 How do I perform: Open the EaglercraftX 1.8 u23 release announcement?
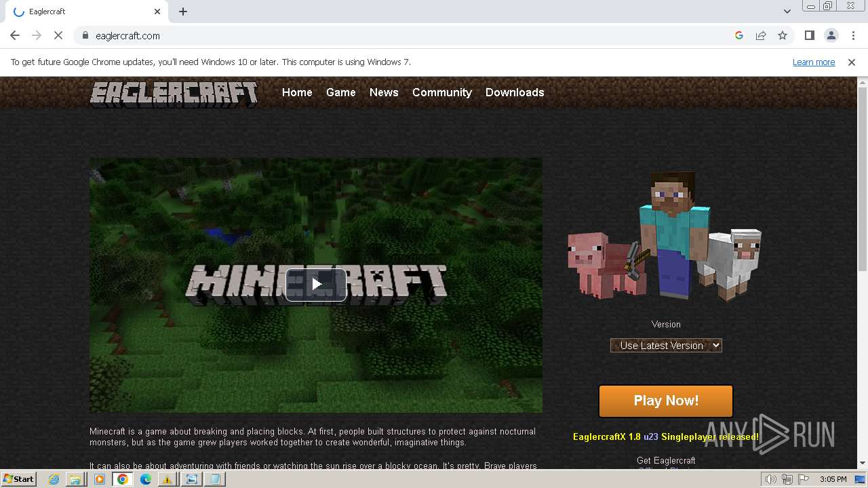tap(666, 436)
